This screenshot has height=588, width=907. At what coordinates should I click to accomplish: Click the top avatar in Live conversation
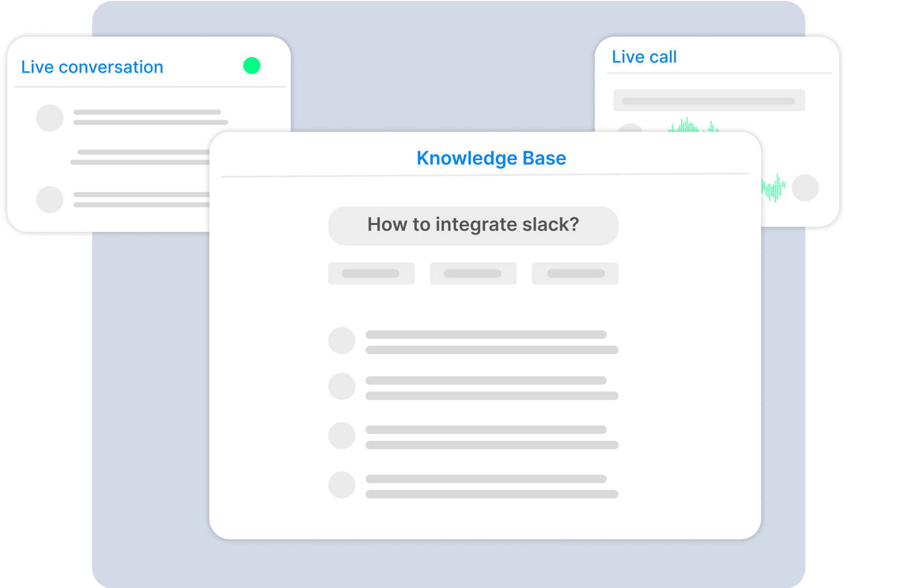coord(50,118)
